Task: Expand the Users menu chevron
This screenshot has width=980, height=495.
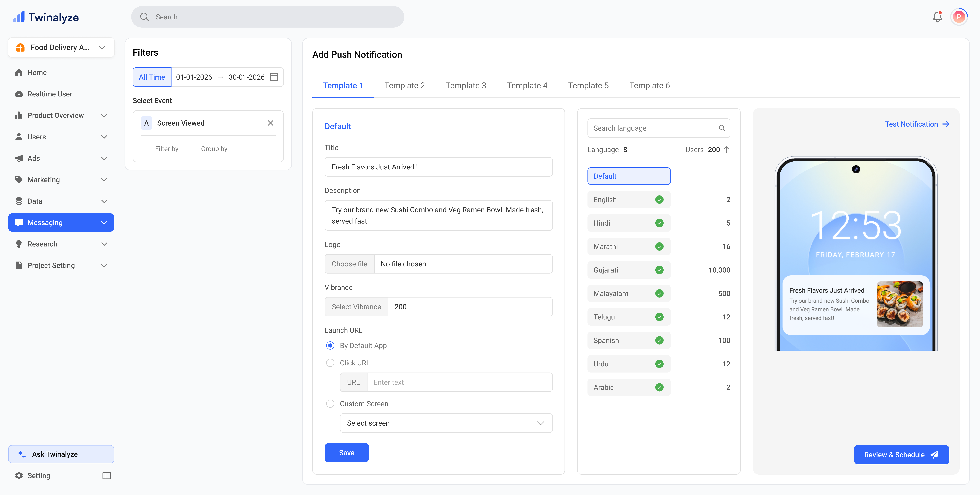Action: (104, 137)
